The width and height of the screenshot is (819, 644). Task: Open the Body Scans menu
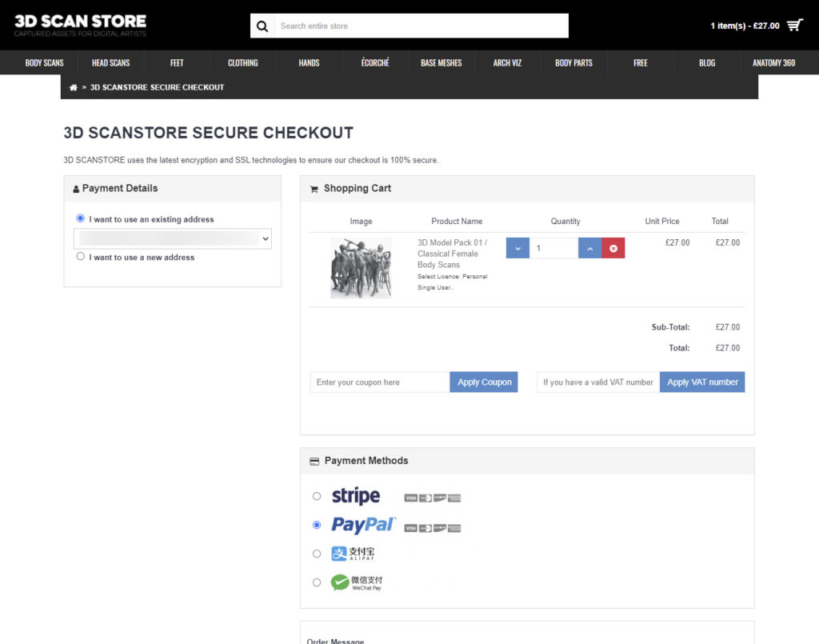click(x=44, y=62)
